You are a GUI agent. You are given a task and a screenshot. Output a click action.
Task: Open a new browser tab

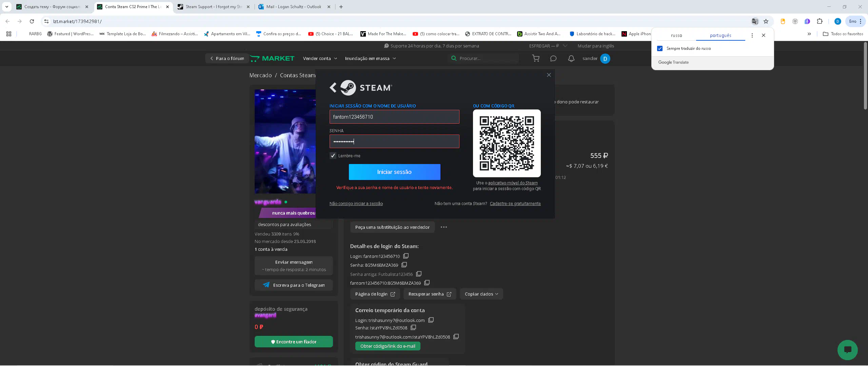tap(341, 7)
